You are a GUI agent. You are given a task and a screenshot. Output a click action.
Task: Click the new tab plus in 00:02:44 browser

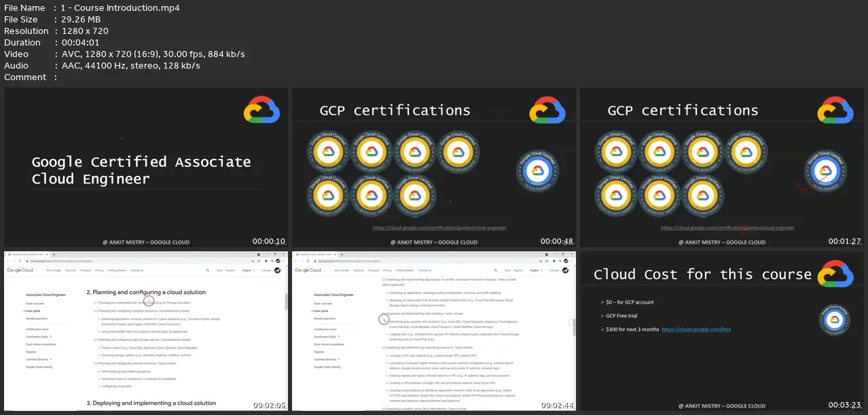(x=342, y=254)
